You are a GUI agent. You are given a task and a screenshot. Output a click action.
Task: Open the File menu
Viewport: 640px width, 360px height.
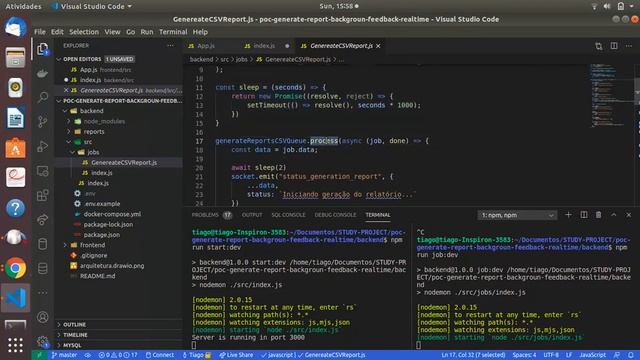[x=40, y=32]
